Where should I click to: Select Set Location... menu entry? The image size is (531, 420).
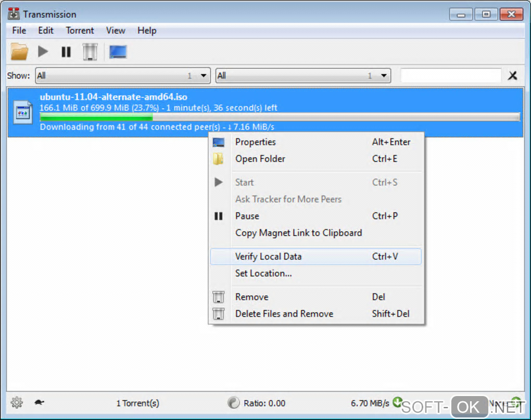pyautogui.click(x=315, y=273)
